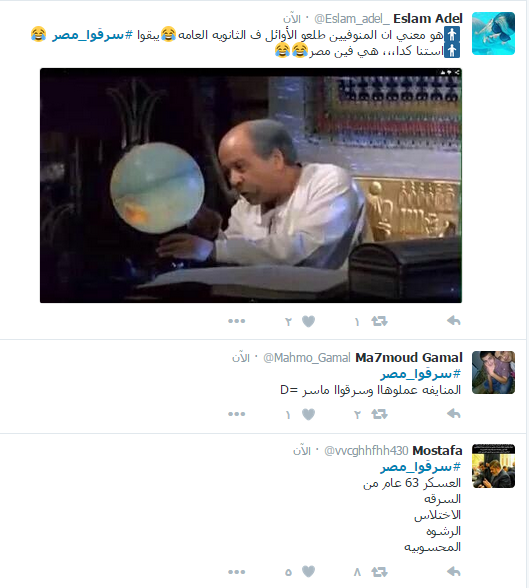The height and width of the screenshot is (588, 529).
Task: Open the @Mahmo_Gamal handle link
Action: (307, 358)
